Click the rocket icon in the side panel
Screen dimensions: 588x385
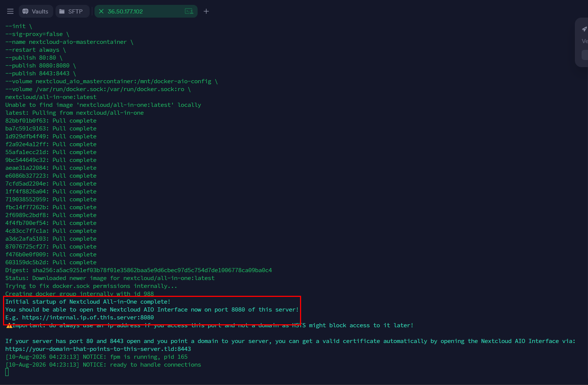coord(584,29)
